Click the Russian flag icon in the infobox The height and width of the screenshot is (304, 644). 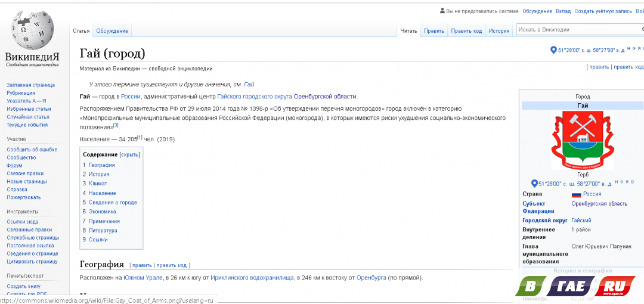[576, 194]
